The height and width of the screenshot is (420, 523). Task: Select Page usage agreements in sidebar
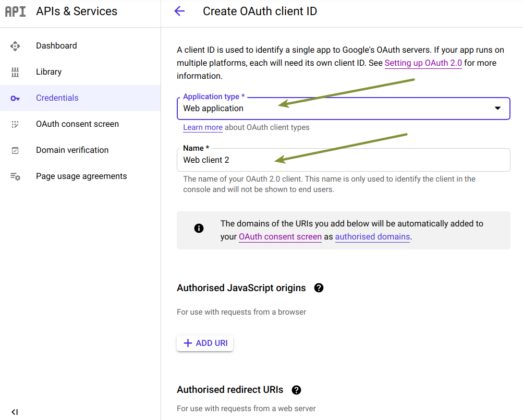pyautogui.click(x=81, y=176)
